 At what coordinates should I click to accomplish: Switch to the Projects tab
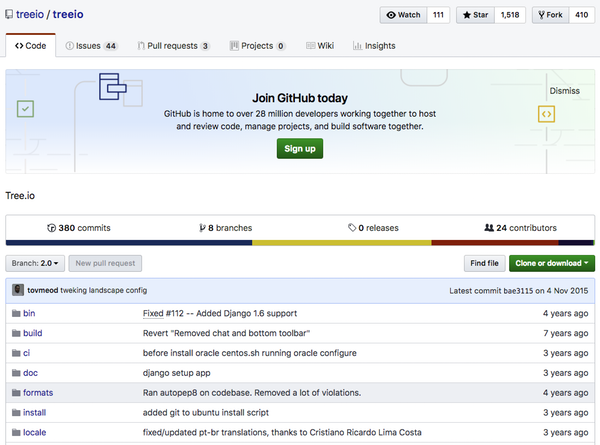(258, 46)
